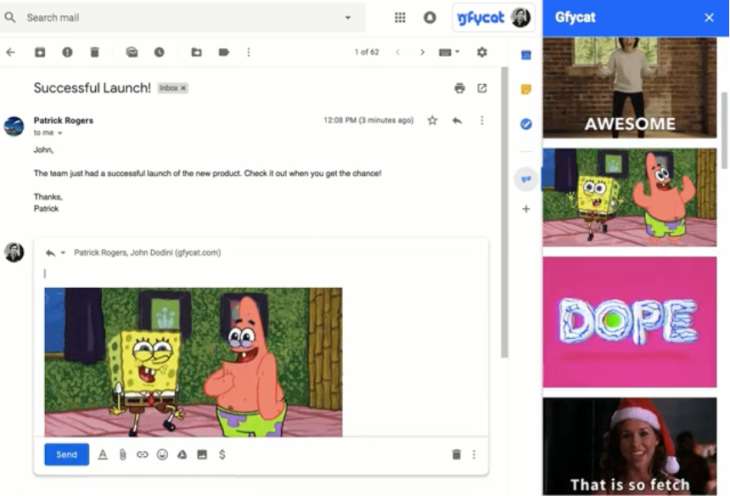The width and height of the screenshot is (730, 496).
Task: Open the Settings gear
Action: click(482, 52)
